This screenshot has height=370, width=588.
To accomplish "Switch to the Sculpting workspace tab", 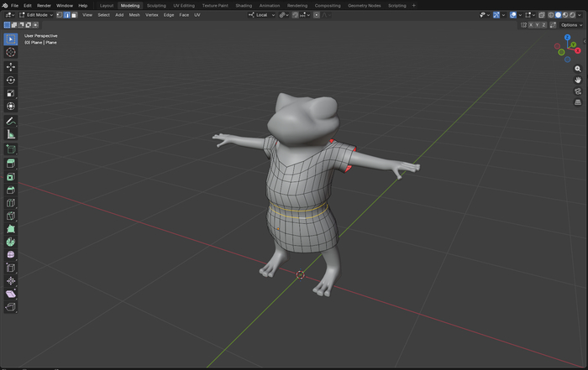I will [156, 5].
